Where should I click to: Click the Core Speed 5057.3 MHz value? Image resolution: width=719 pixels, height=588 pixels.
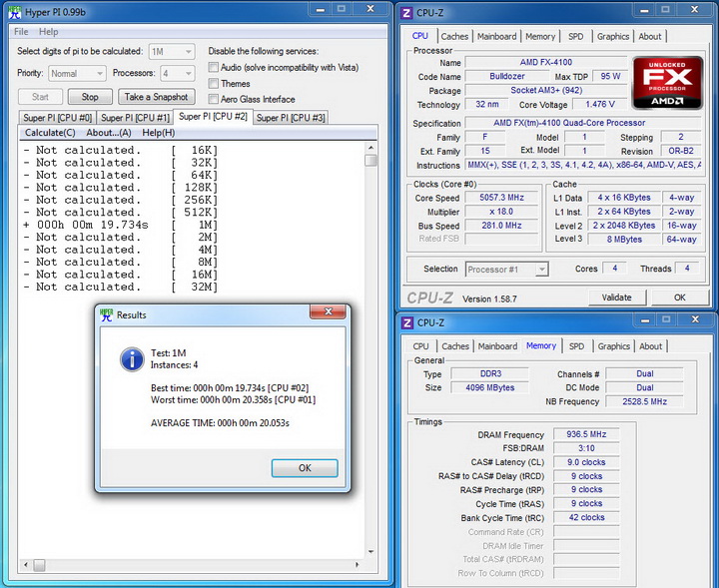tap(501, 198)
